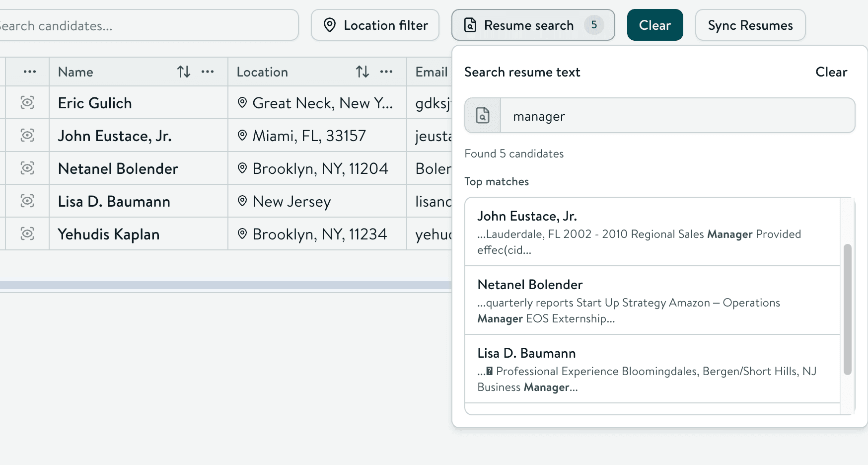The height and width of the screenshot is (465, 868).
Task: Click the map pin icon next to Miami, FL
Action: coord(243,135)
